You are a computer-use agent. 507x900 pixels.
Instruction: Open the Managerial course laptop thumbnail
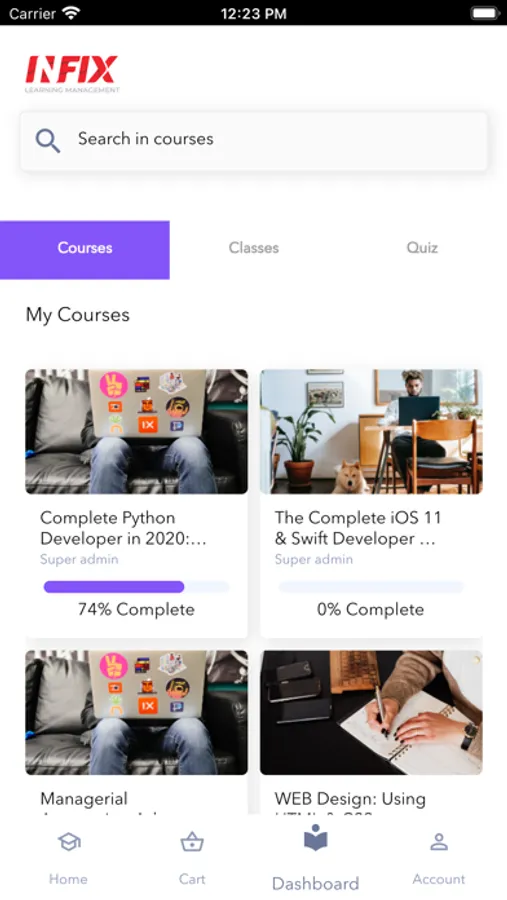(137, 712)
